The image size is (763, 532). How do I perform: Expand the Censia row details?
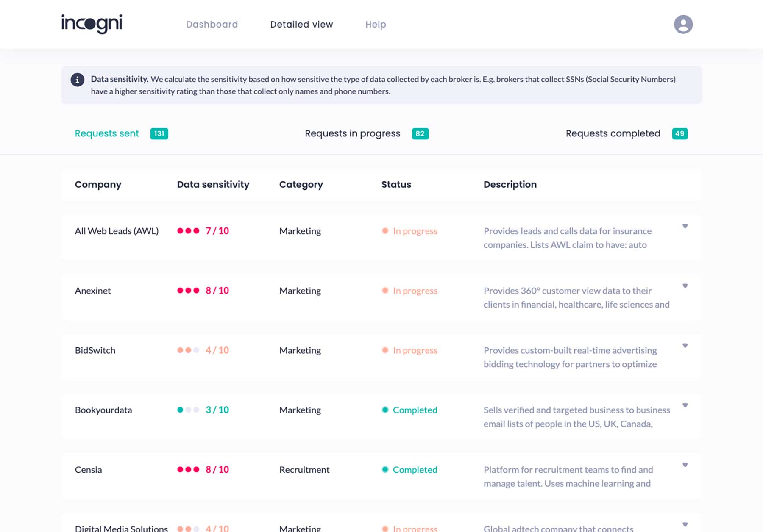tap(685, 465)
